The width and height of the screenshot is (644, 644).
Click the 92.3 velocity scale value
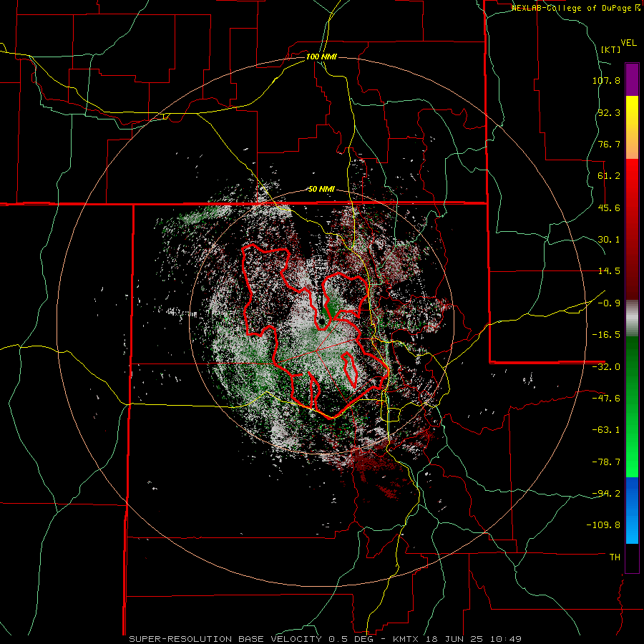[609, 112]
